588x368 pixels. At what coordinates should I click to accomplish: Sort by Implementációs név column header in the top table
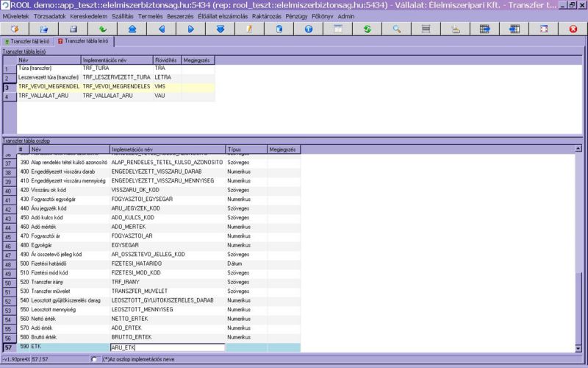tap(116, 60)
